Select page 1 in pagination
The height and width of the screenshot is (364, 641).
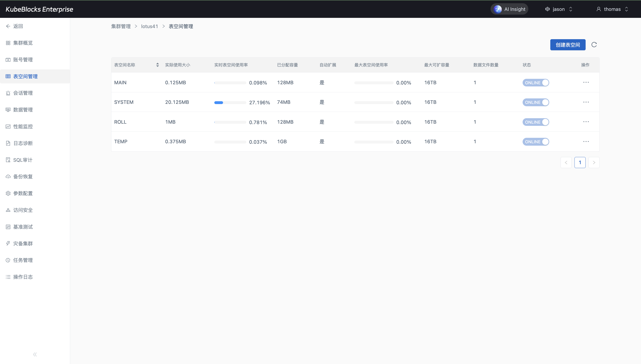tap(580, 162)
